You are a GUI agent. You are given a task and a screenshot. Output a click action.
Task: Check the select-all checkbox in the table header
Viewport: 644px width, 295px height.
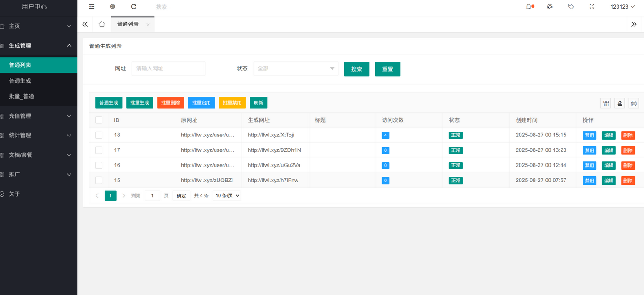point(98,120)
